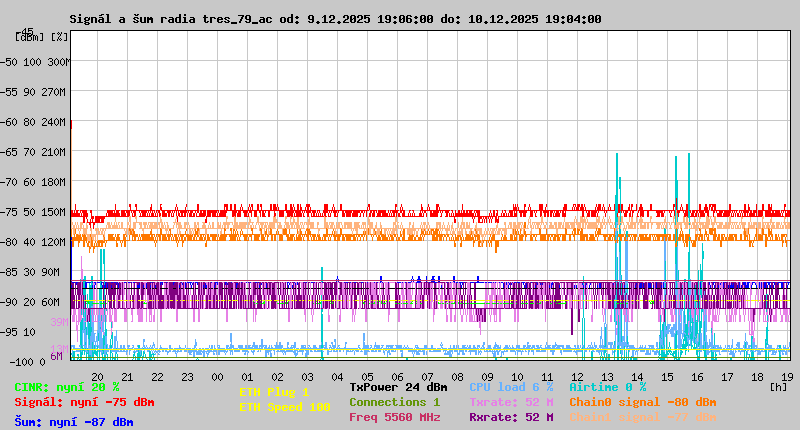Screen dimensions: 800x430
Task: Click the Connections 1 legend entry
Action: coord(394,402)
